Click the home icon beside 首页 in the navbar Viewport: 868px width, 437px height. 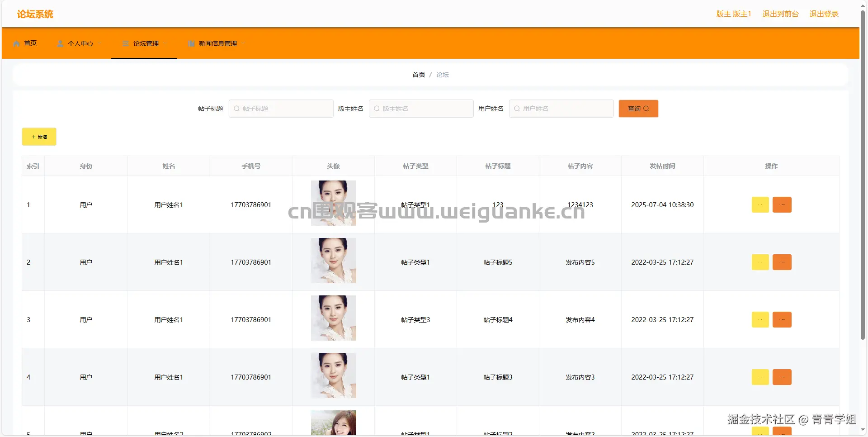tap(17, 43)
